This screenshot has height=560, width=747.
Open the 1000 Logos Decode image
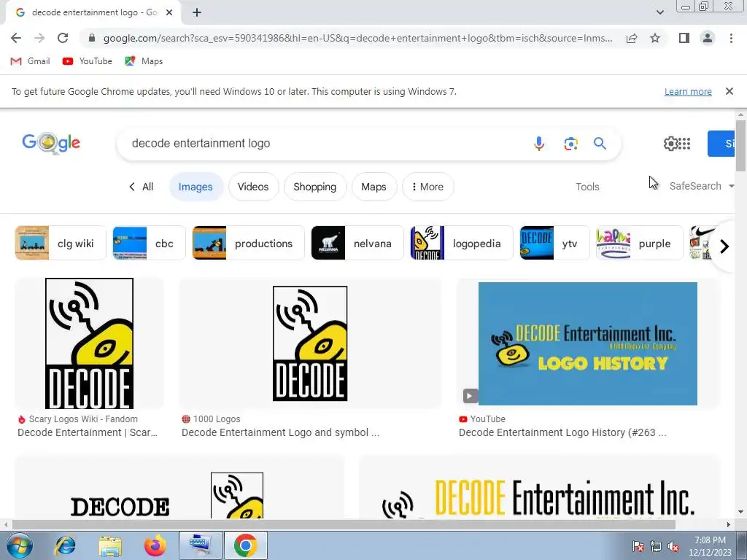coord(310,343)
